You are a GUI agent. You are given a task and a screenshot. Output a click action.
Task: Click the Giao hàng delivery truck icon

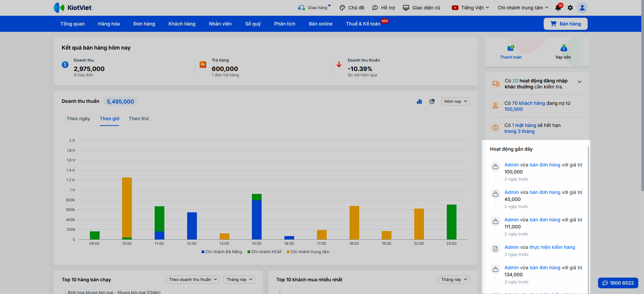301,8
